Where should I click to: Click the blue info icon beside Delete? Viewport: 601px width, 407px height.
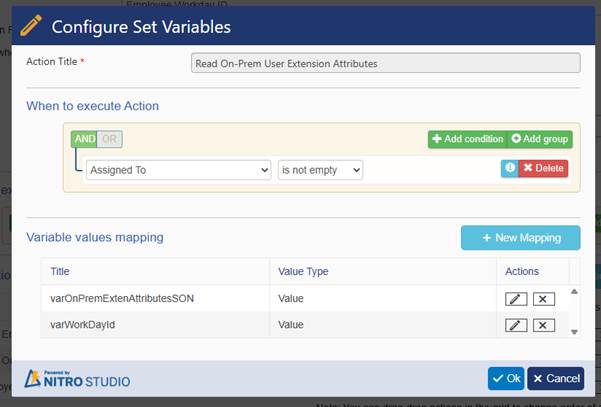[x=510, y=168]
